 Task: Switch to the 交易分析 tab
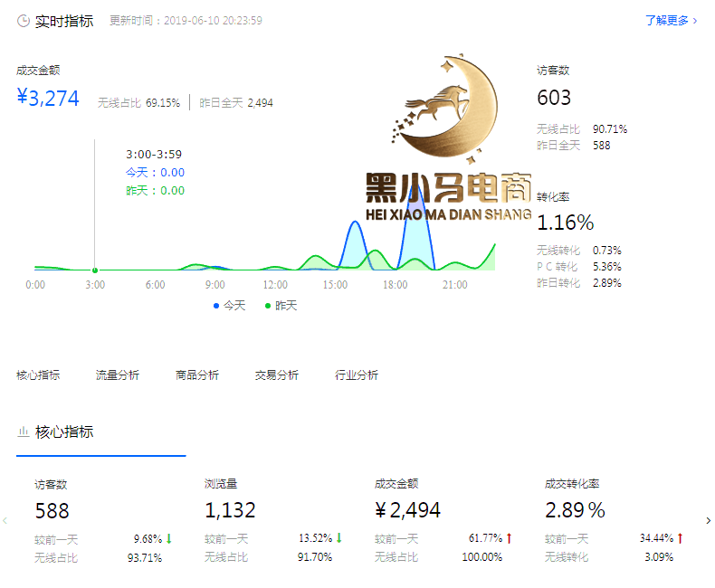276,375
